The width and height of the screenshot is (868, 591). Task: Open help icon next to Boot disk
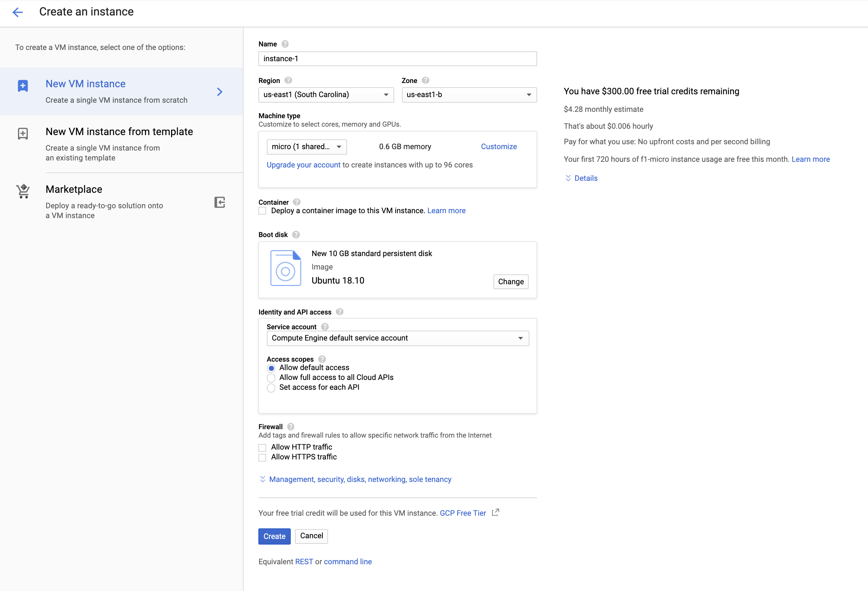tap(296, 234)
